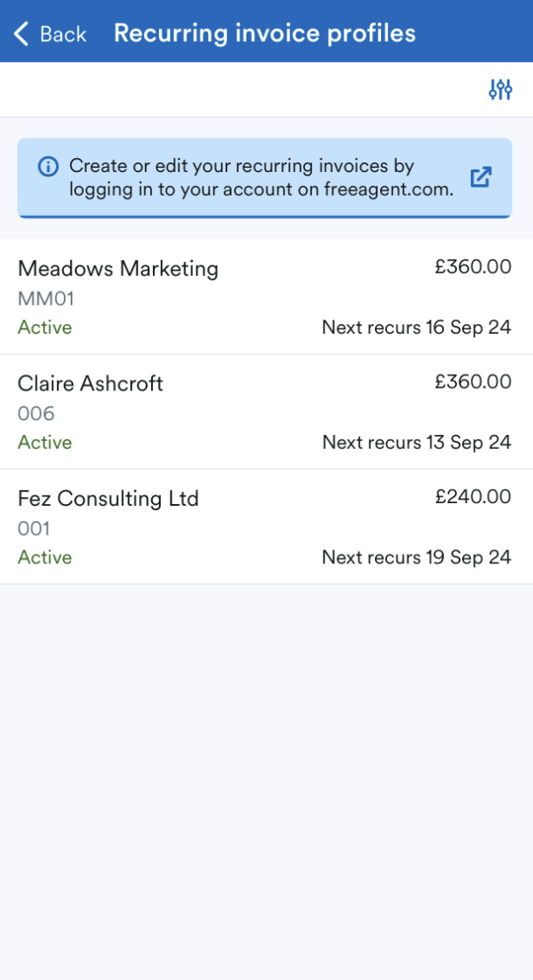Viewport: 533px width, 980px height.
Task: Tap Back to return to previous screen
Action: [59, 33]
